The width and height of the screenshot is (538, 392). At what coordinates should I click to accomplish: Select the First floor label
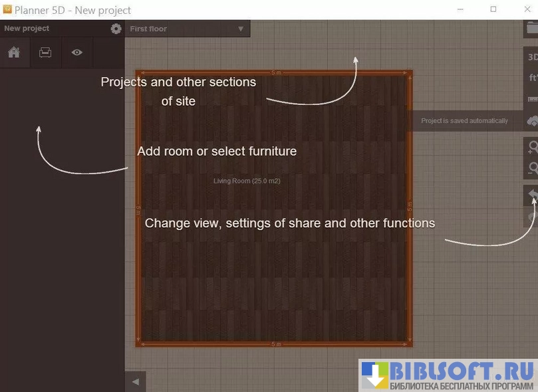tap(148, 29)
